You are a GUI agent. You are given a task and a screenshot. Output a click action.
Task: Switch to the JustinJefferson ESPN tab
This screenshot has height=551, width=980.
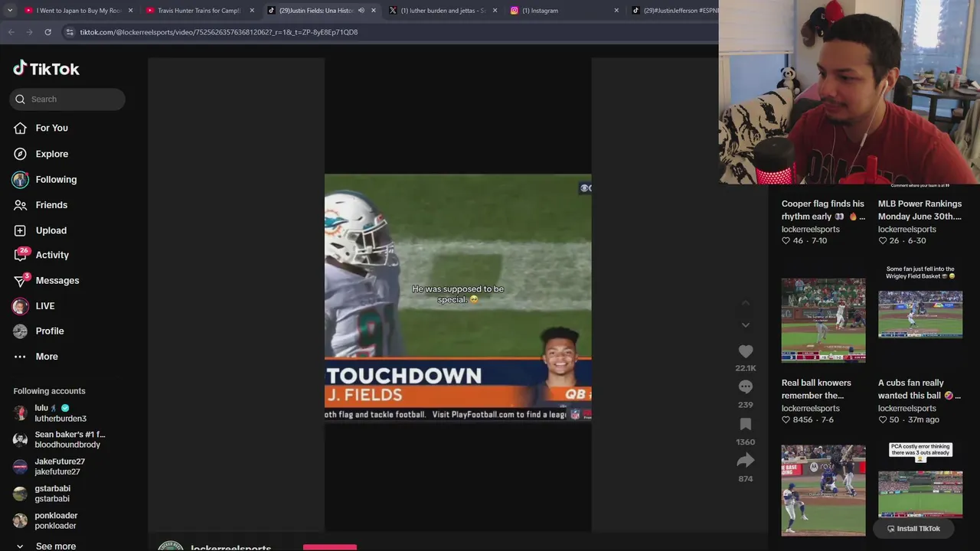pyautogui.click(x=674, y=11)
